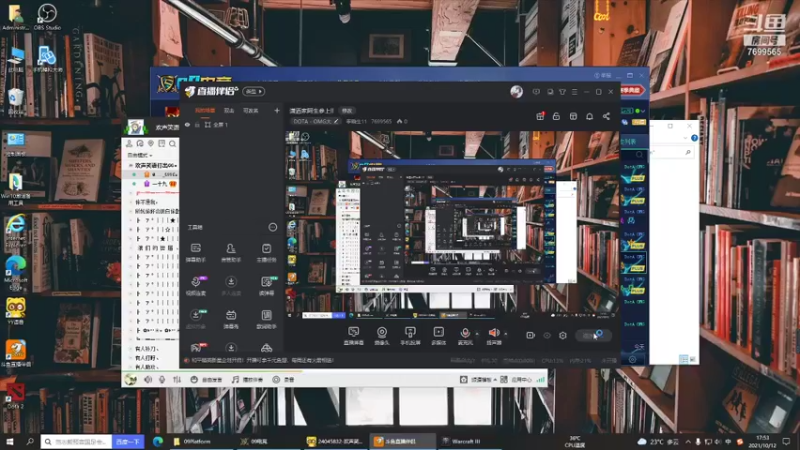The height and width of the screenshot is (450, 800).
Task: Click the record video icon in bottom bar
Action: (x=531, y=335)
